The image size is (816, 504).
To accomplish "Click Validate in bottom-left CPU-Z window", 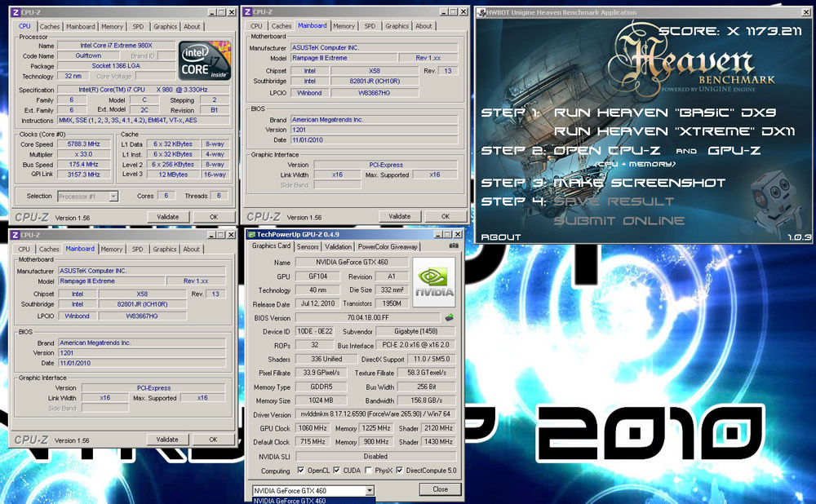I will (x=167, y=440).
